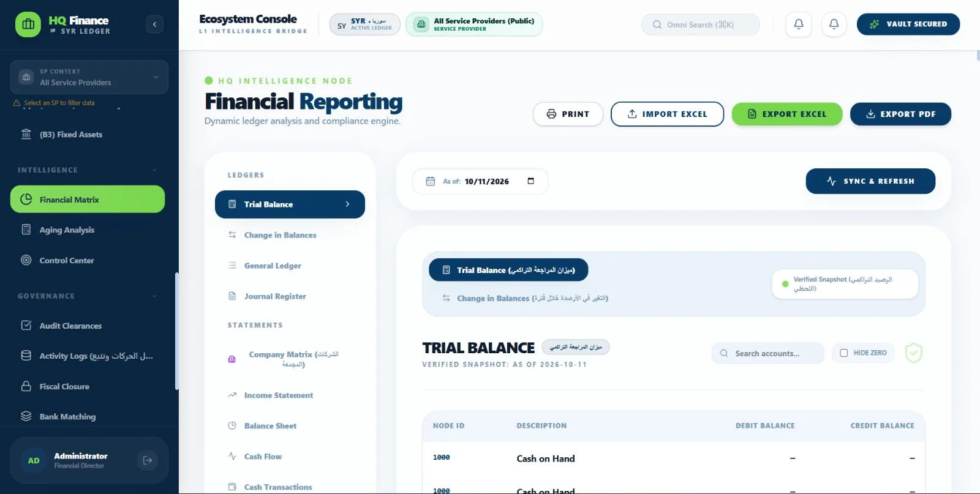Open General Ledger from ledgers list

point(290,266)
